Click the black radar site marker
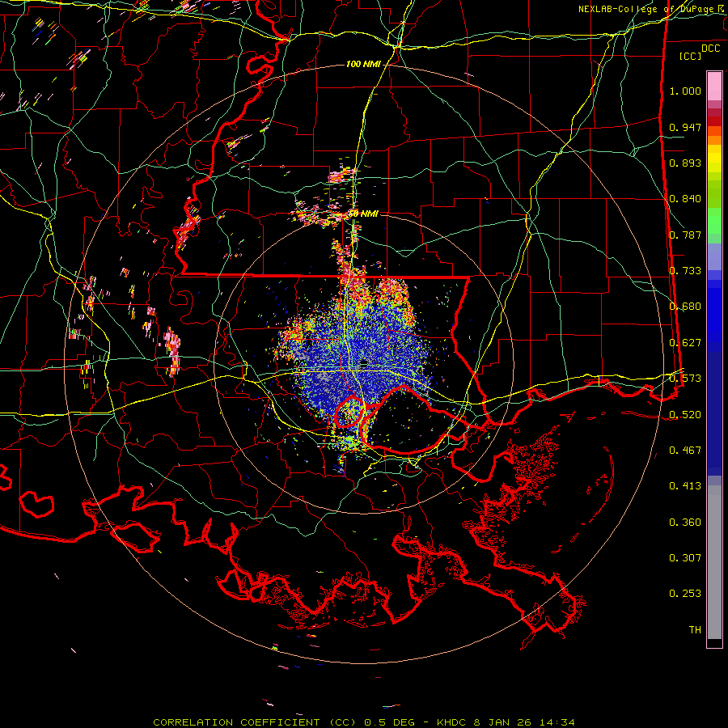The height and width of the screenshot is (728, 728). tap(364, 362)
